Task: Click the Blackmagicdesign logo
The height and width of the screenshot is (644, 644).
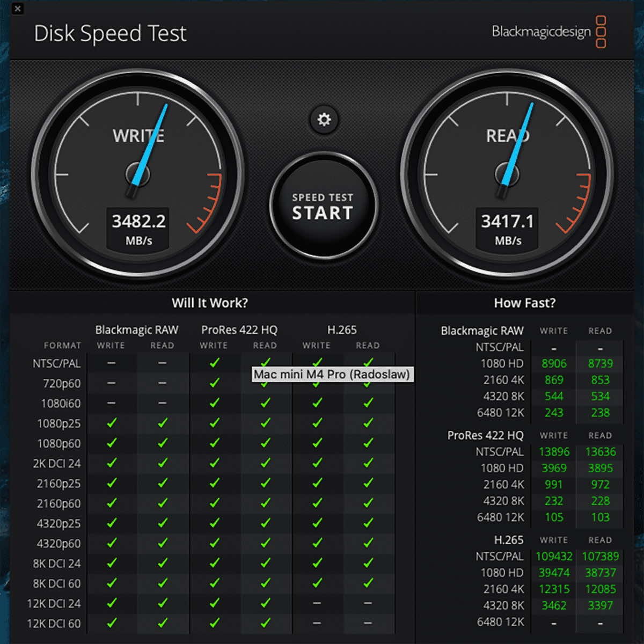Action: pos(549,32)
